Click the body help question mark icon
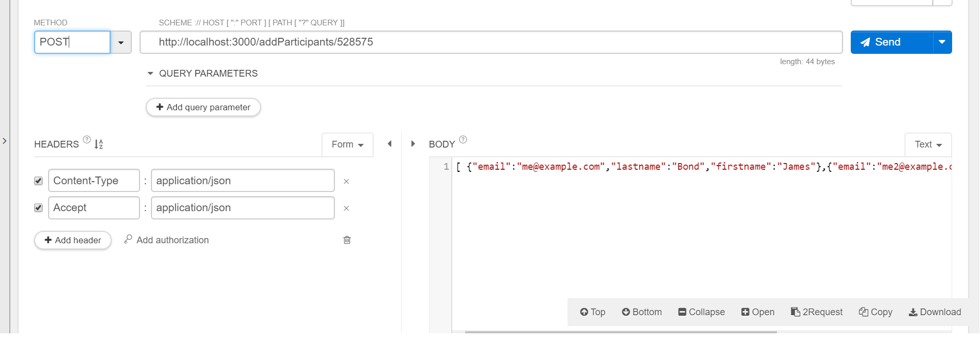 463,140
